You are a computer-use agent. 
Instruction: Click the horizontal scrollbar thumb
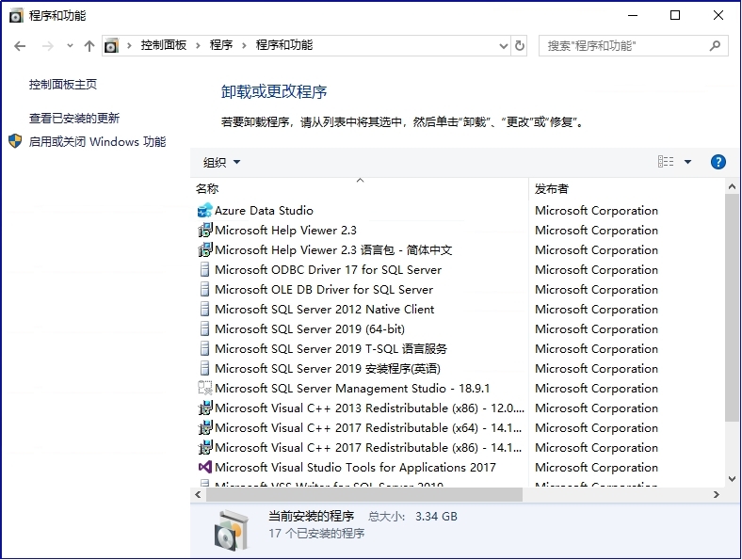(x=363, y=495)
